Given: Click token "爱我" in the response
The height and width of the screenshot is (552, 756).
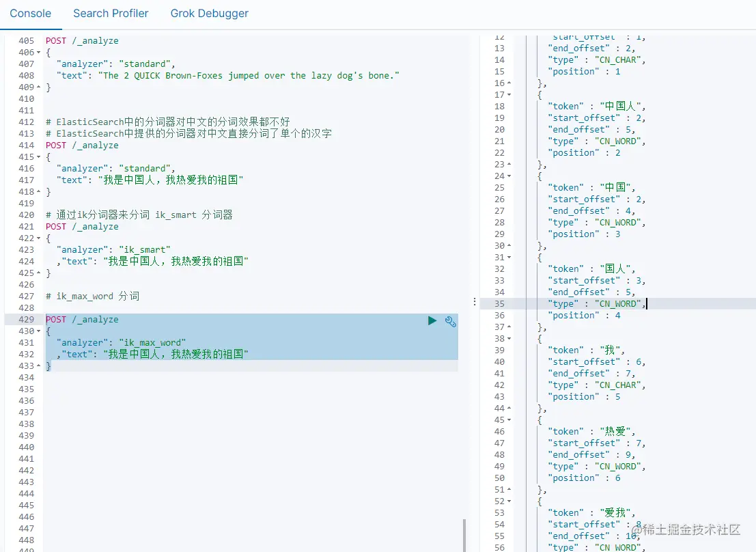Looking at the screenshot, I should [617, 512].
